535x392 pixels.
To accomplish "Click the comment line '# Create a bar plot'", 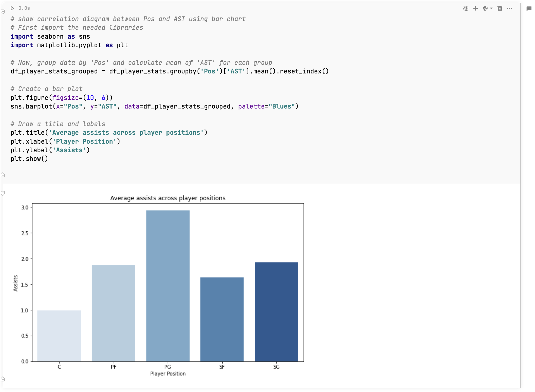I will tap(46, 89).
